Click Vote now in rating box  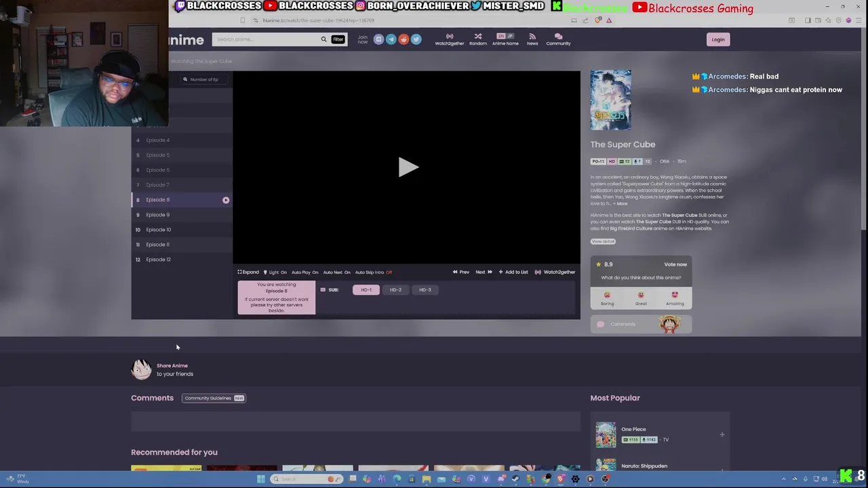675,264
